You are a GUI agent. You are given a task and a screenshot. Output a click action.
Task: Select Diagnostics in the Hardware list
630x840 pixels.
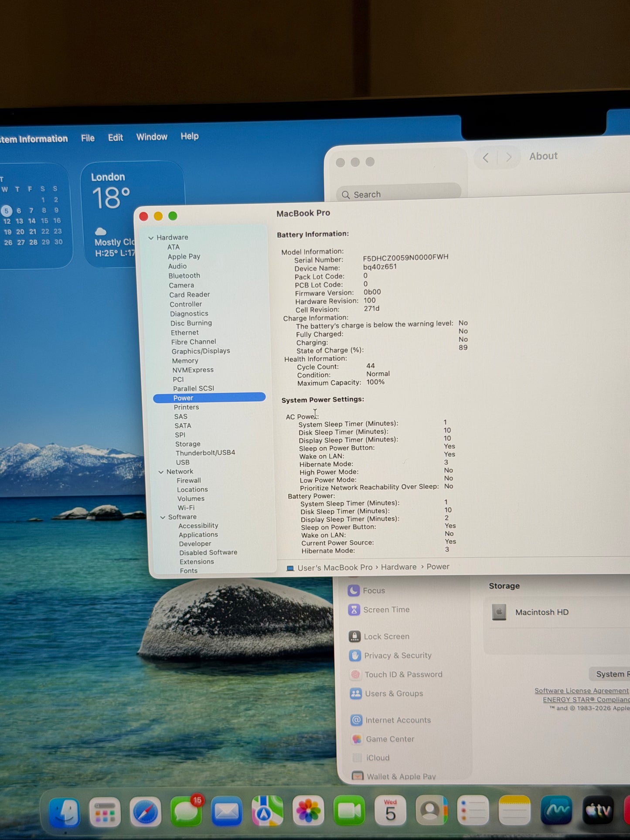(x=189, y=314)
